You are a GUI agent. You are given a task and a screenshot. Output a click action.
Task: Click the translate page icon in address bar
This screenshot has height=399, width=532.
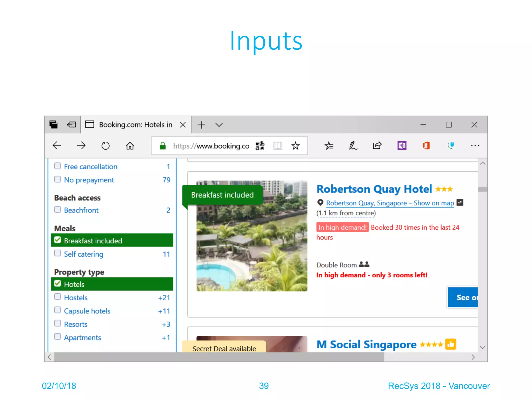point(260,146)
